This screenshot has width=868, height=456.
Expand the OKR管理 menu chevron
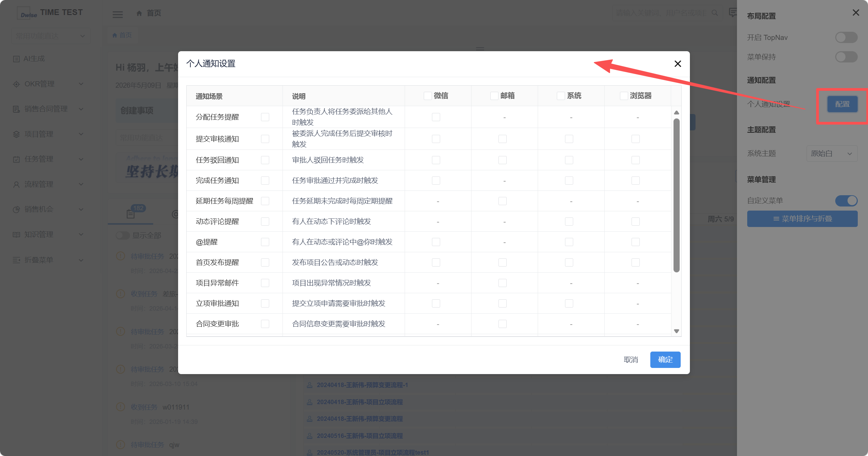click(81, 84)
